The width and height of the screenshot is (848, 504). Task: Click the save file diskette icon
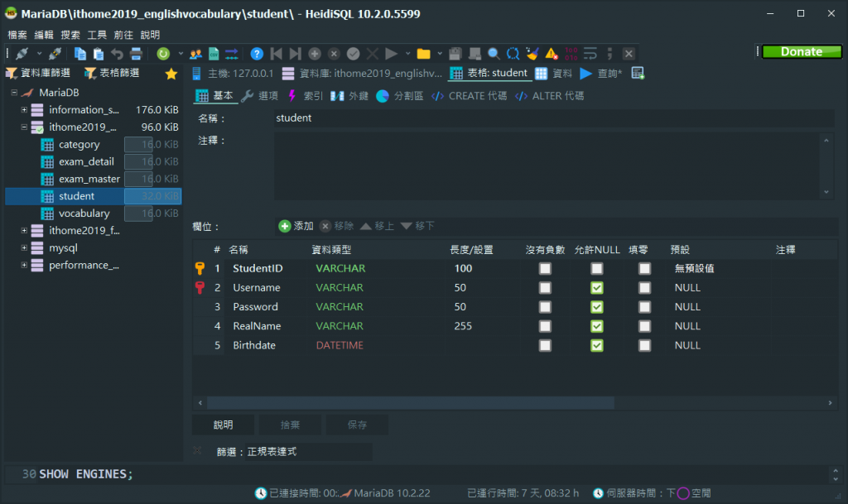[x=455, y=54]
